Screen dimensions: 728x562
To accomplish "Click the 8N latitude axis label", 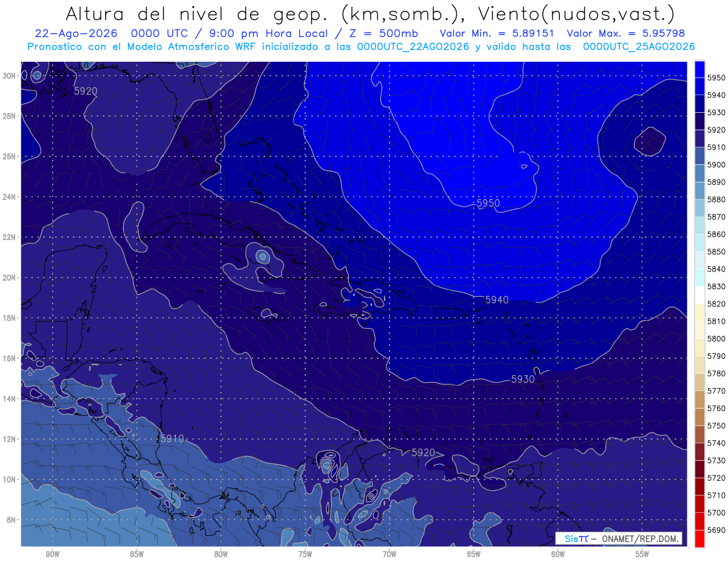I will click(11, 520).
